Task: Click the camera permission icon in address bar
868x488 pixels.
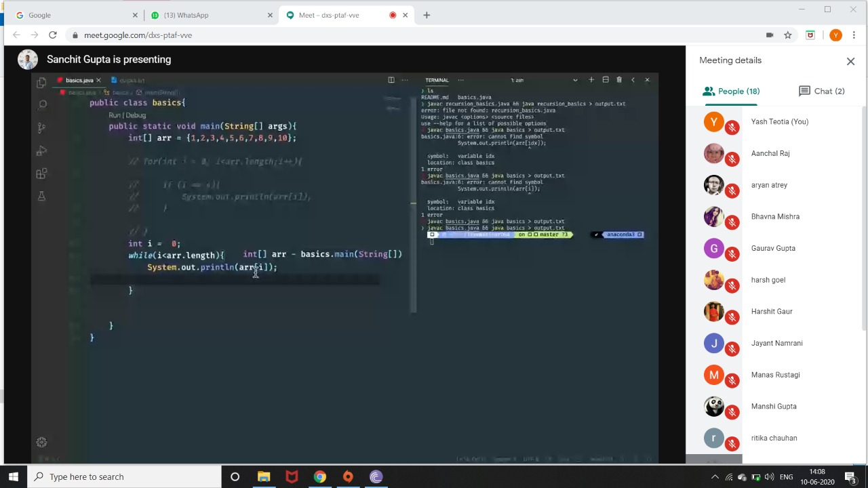Action: [769, 35]
